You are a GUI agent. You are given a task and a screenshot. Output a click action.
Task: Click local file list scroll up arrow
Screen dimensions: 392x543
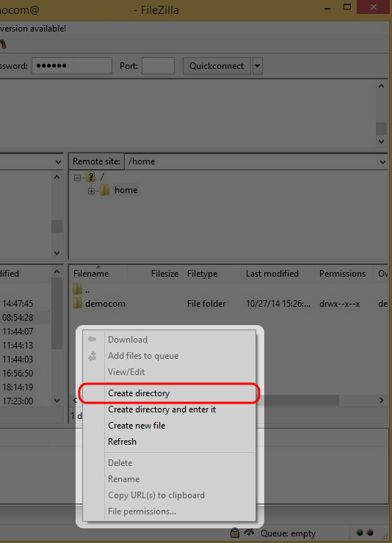(57, 271)
